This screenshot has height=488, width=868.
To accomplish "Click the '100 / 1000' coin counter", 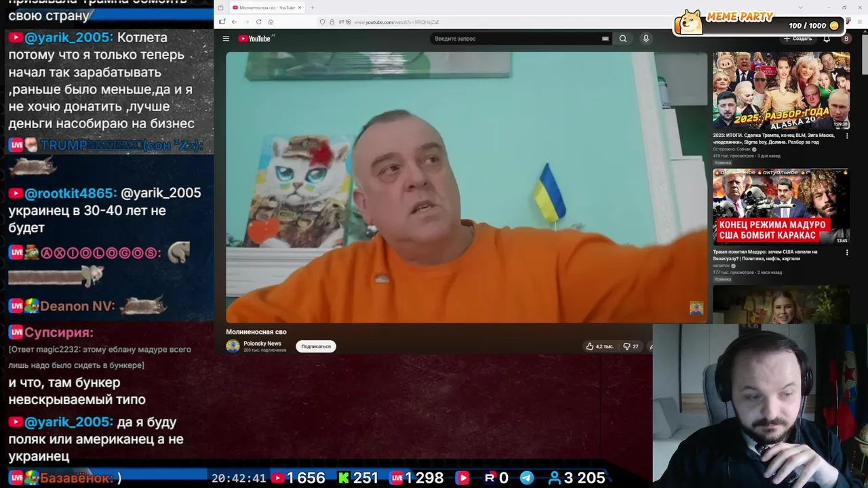I will point(813,26).
